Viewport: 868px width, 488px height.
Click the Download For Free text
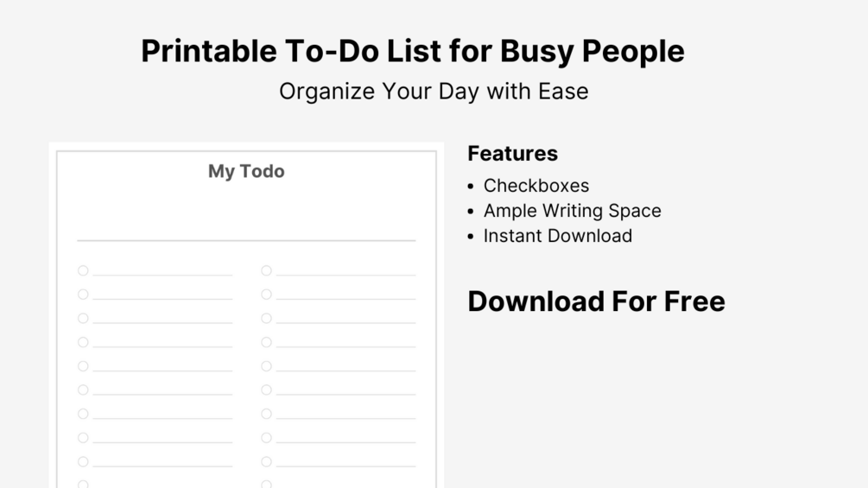tap(596, 301)
